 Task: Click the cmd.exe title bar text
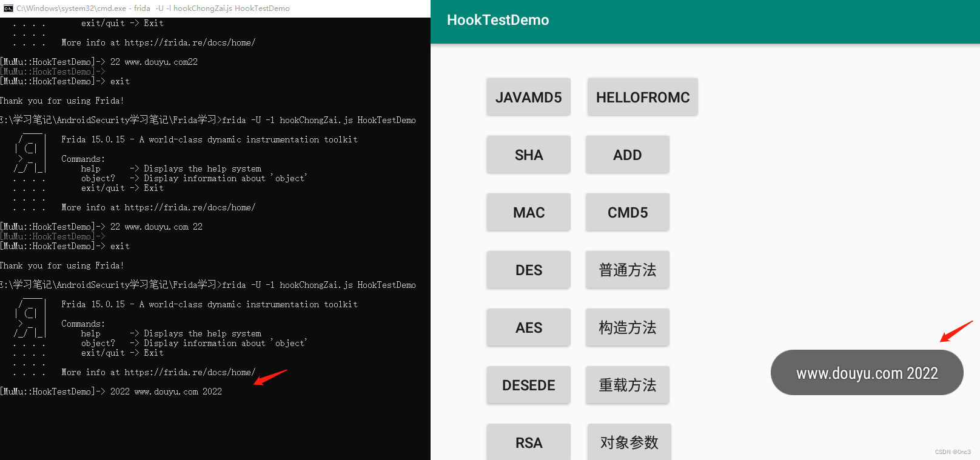pos(153,8)
